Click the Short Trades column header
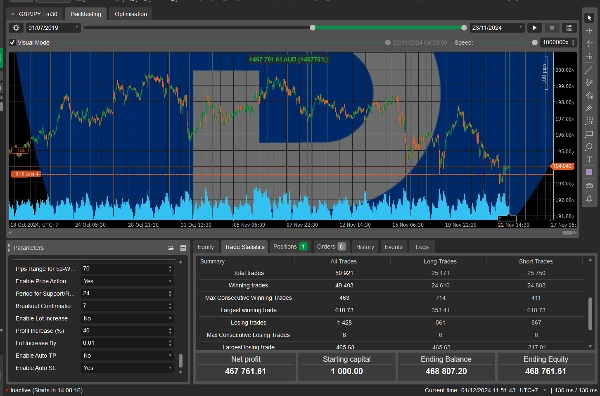Image resolution: width=600 pixels, height=396 pixels. click(536, 262)
